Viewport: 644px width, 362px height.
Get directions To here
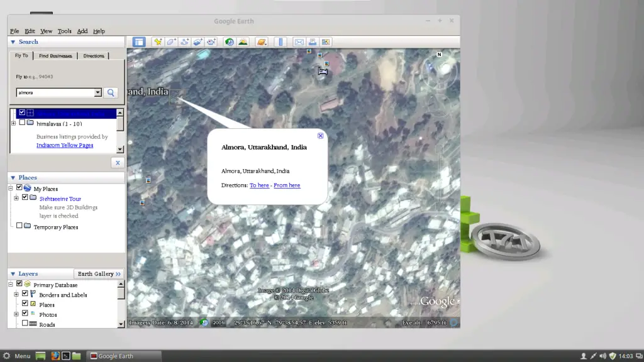point(259,185)
